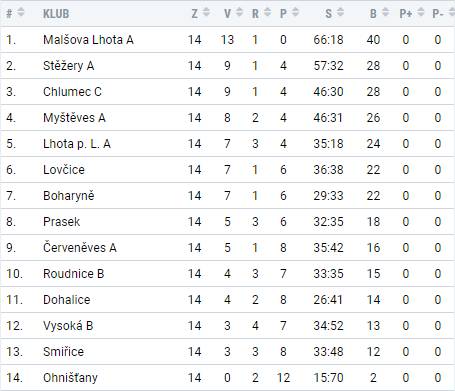
Task: Click sort arrows next to Z column
Action: (206, 12)
